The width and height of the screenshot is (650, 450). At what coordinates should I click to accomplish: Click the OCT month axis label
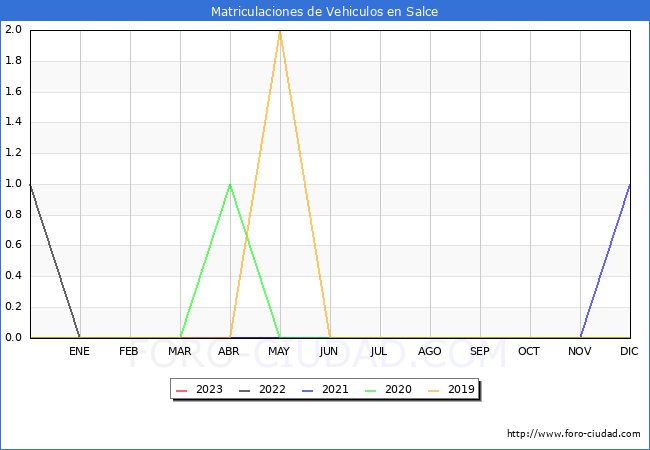[x=529, y=351]
